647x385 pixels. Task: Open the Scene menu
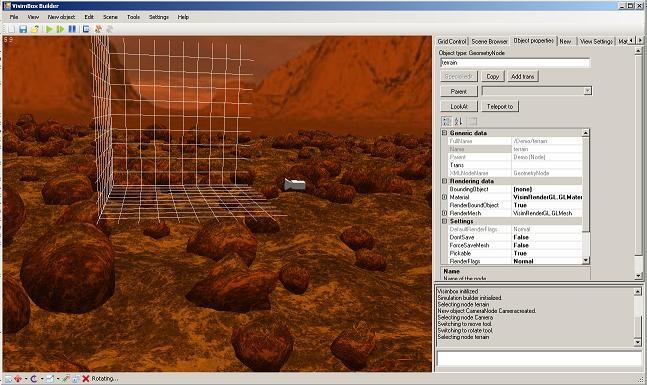pyautogui.click(x=110, y=17)
